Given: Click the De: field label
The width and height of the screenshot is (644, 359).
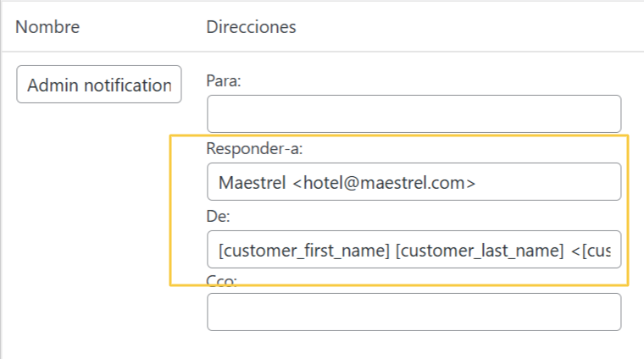Looking at the screenshot, I should click(x=219, y=217).
